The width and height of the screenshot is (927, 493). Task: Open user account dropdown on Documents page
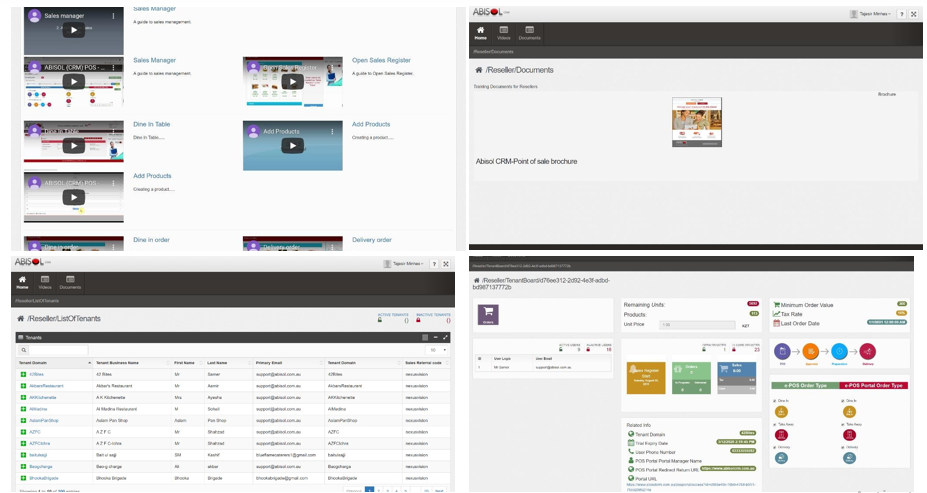click(x=871, y=14)
